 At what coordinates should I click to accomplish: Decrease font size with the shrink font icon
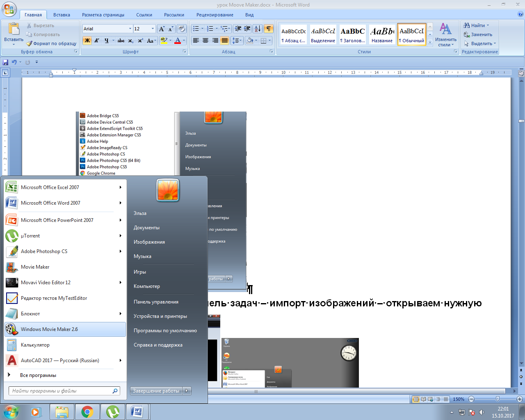[x=171, y=29]
